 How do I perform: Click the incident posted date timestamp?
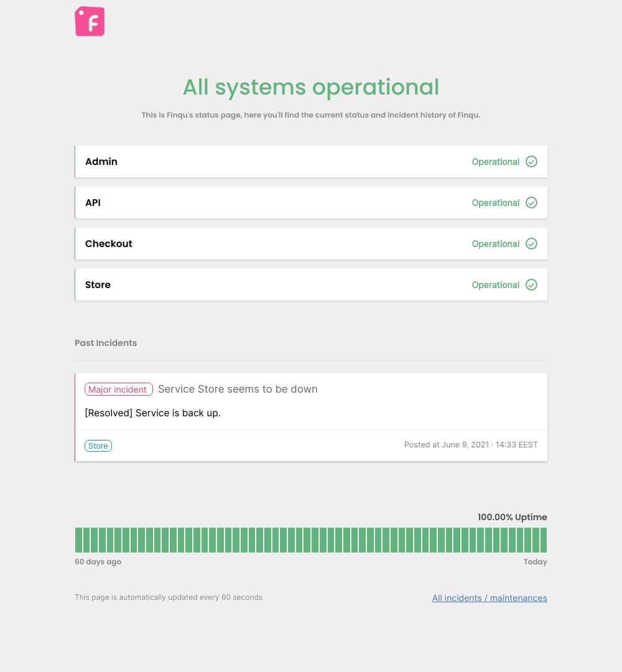click(x=471, y=445)
